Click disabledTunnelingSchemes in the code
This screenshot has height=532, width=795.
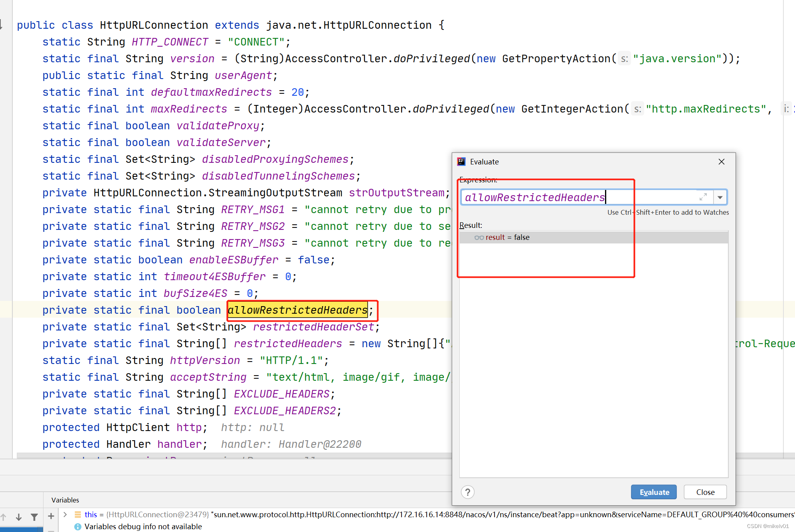[x=279, y=176]
